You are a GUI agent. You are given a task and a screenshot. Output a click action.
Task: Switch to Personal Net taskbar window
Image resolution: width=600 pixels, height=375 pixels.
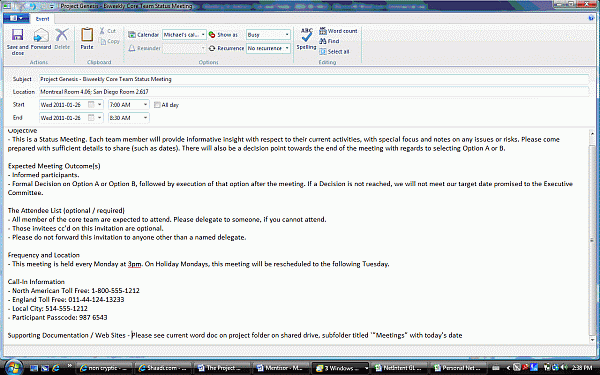[457, 368]
